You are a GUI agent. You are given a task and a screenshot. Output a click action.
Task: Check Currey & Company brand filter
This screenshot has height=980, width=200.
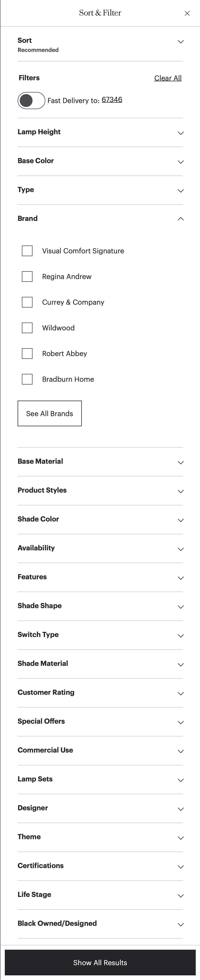27,302
